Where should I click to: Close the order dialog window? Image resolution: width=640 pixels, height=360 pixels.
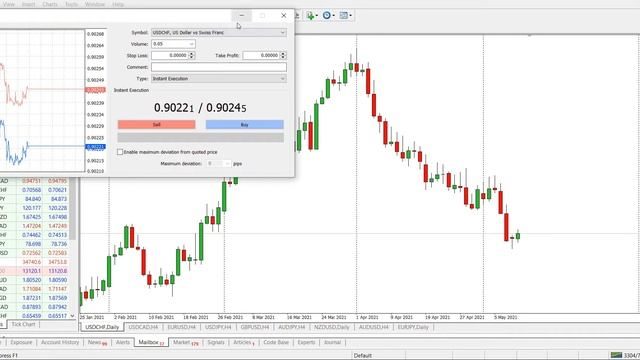(x=284, y=16)
